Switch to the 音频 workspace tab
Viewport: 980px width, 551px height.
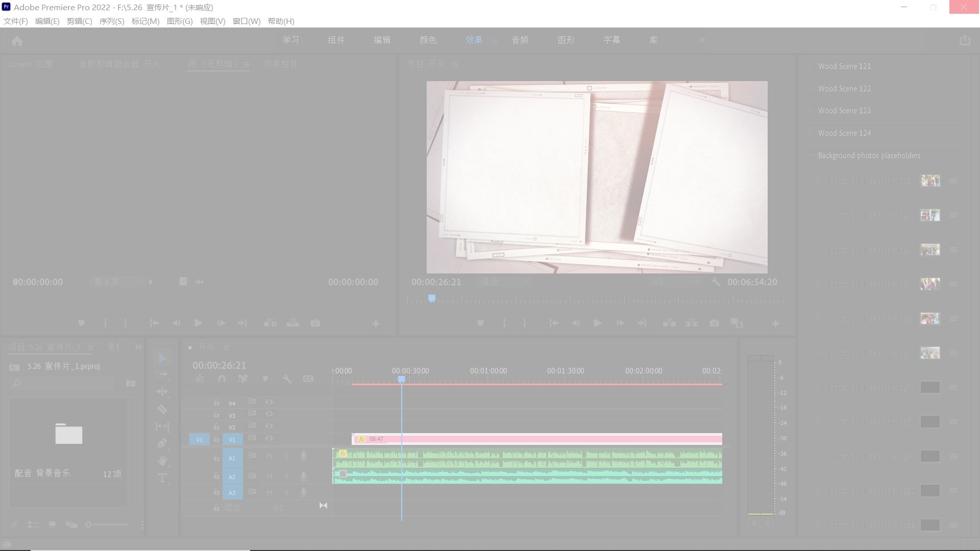[x=520, y=40]
